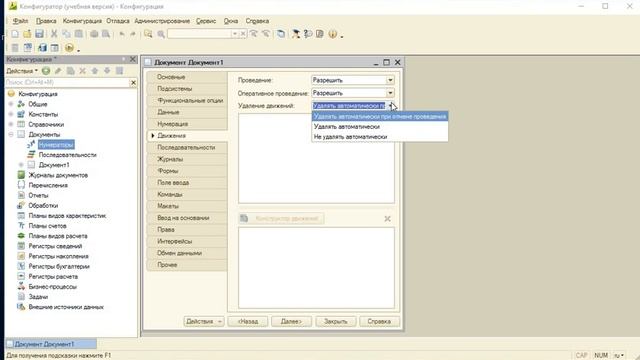Open the Сервис menu
Screen dimensions: 640x360
[x=206, y=21]
